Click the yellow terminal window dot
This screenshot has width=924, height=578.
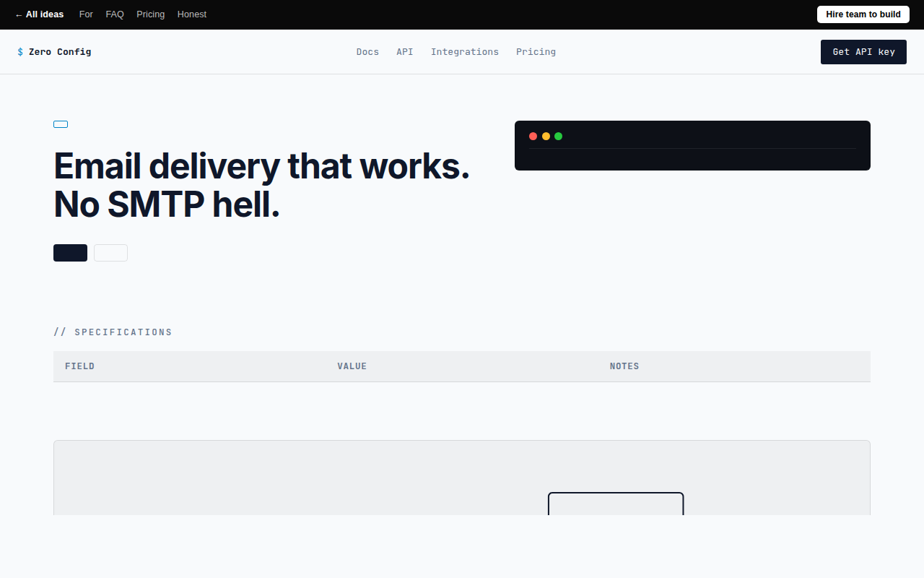(546, 136)
